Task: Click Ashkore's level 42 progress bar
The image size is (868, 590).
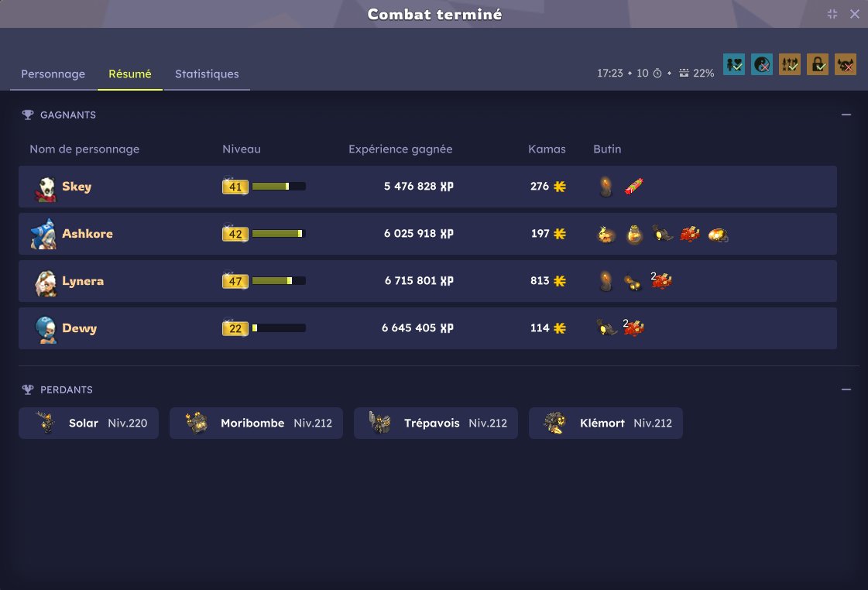Action: click(x=279, y=234)
